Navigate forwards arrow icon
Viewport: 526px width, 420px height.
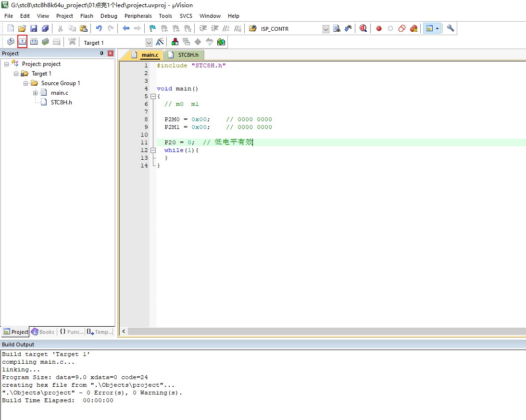[x=137, y=28]
